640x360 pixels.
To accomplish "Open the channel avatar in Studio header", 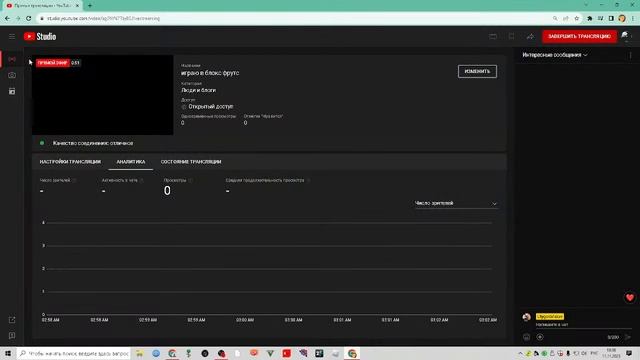I will point(625,36).
